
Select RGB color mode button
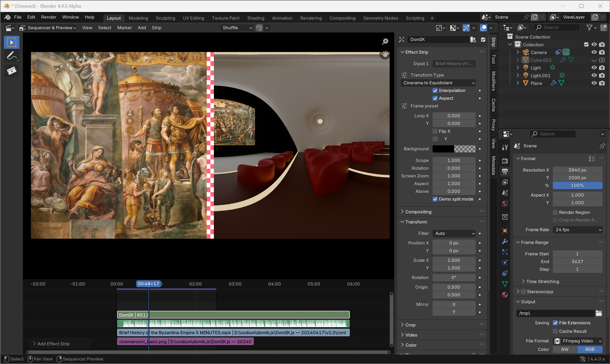590,349
